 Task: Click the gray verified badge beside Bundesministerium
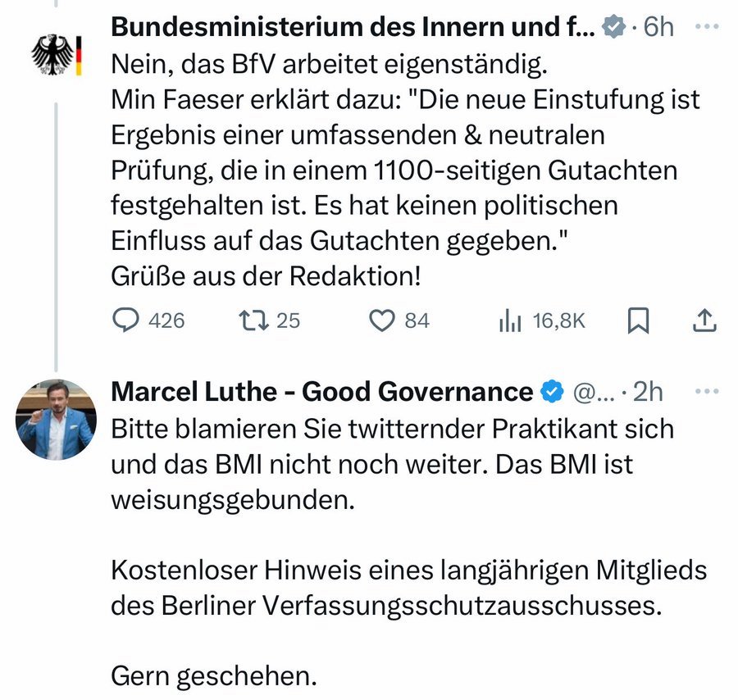tap(613, 28)
